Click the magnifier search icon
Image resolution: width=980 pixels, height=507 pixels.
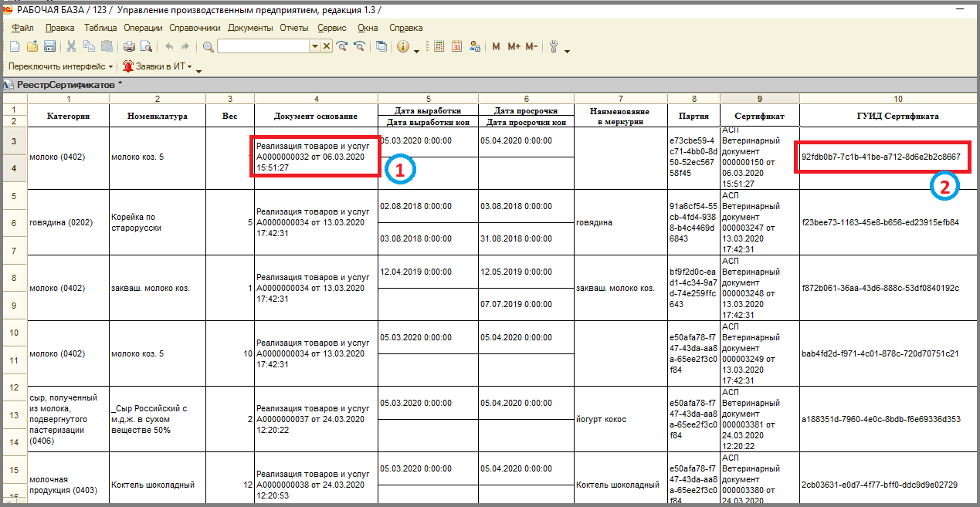pyautogui.click(x=208, y=46)
